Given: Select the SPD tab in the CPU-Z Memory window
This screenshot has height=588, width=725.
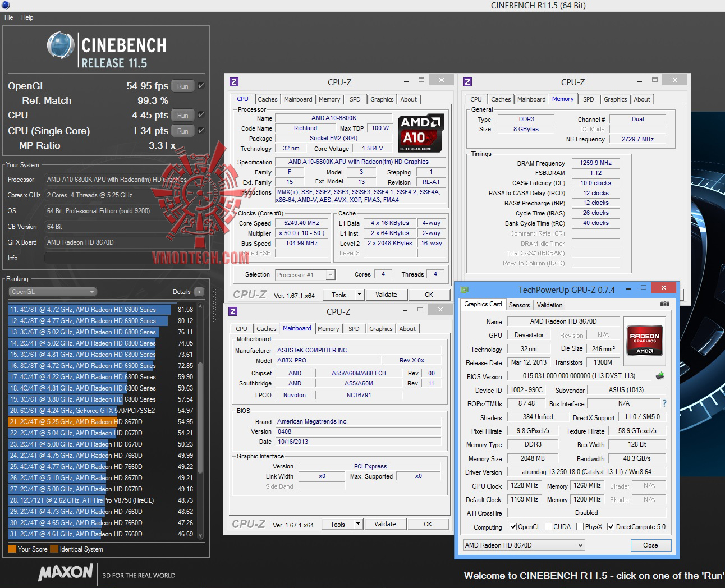Looking at the screenshot, I should click(x=588, y=99).
